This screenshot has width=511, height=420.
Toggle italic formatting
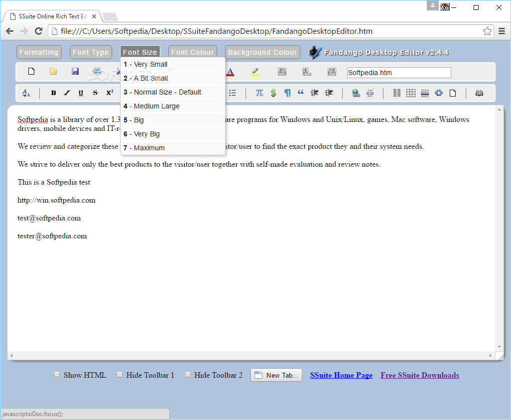point(67,93)
